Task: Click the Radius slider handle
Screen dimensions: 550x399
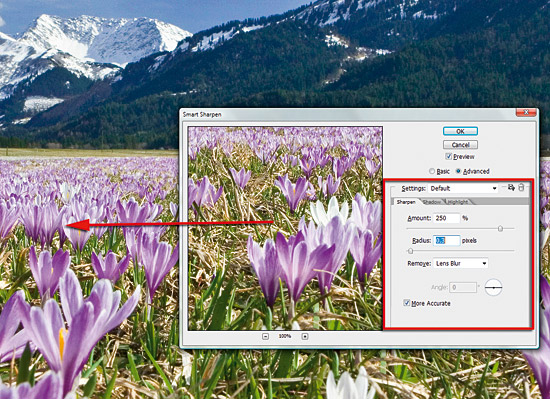Action: [410, 251]
